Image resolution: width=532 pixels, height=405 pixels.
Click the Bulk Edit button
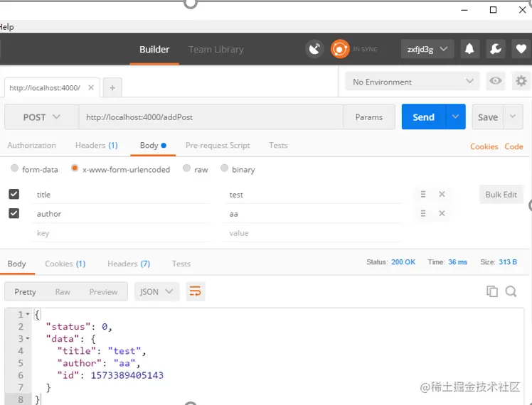(x=501, y=194)
